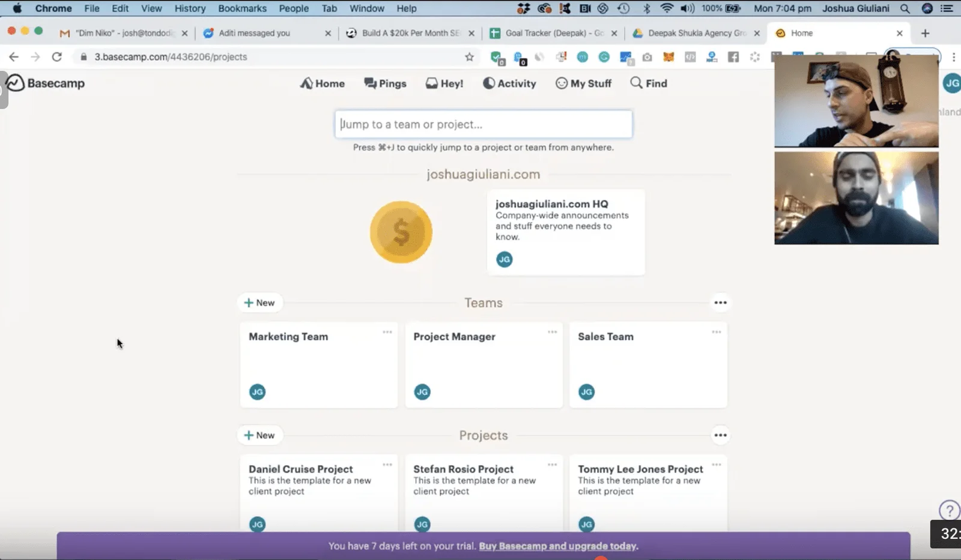Open the joshuagiuliani.com HQ card

tap(566, 232)
